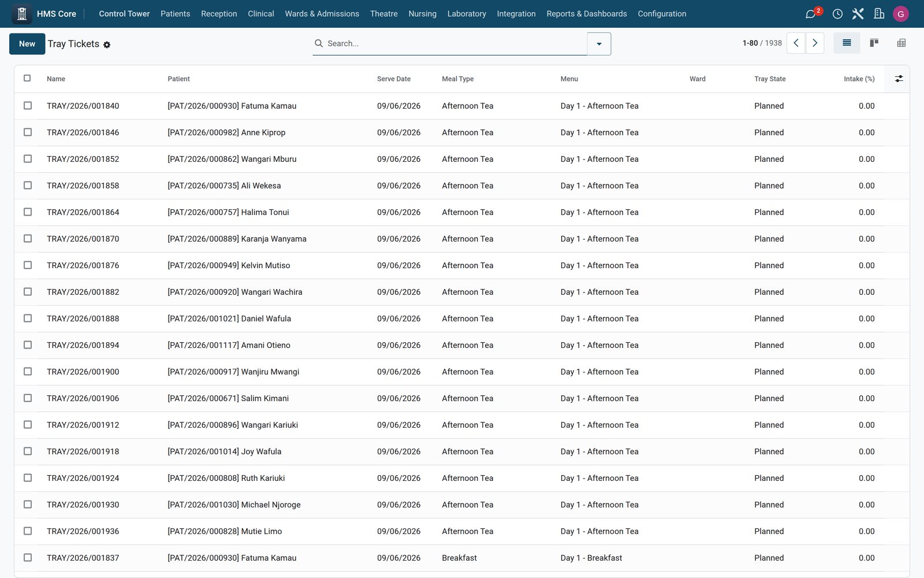
Task: Go to the next page of records
Action: click(815, 43)
